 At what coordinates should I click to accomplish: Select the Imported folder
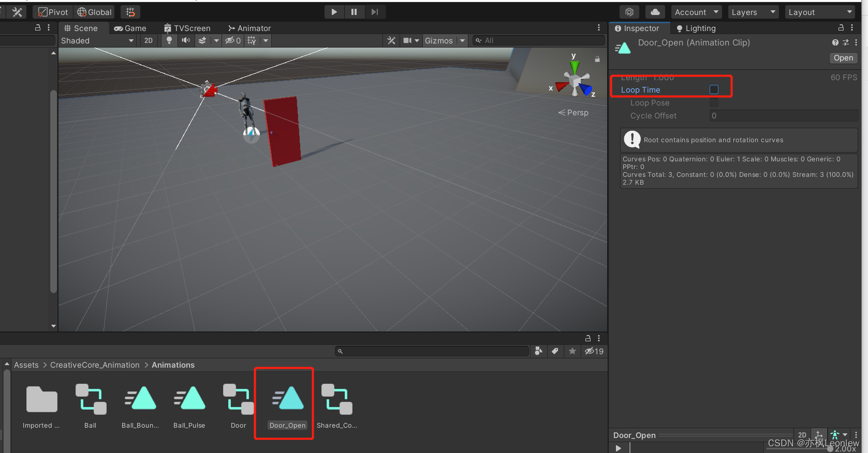(41, 406)
